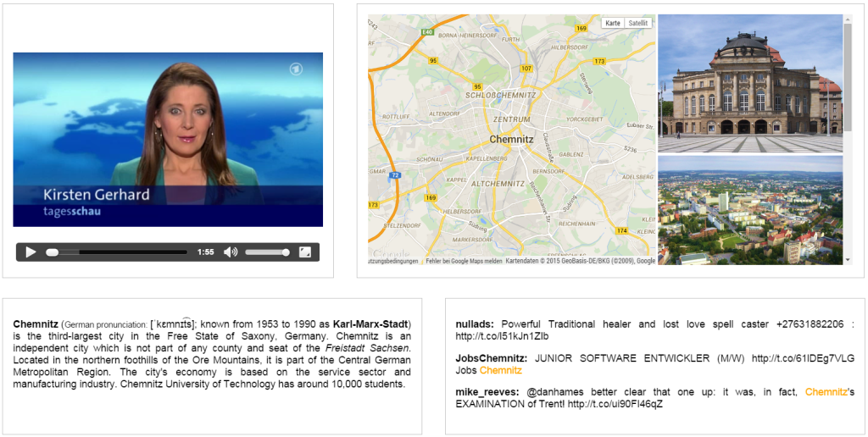This screenshot has width=868, height=437.
Task: Switch map to Karte view
Action: coord(612,23)
